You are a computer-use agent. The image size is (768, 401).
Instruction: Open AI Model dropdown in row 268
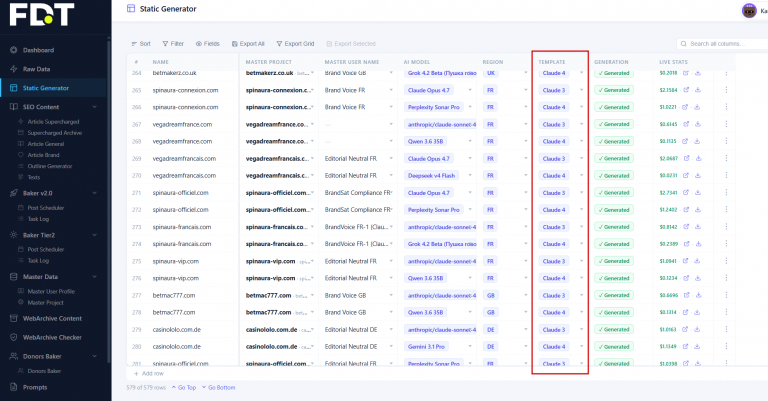click(x=470, y=142)
